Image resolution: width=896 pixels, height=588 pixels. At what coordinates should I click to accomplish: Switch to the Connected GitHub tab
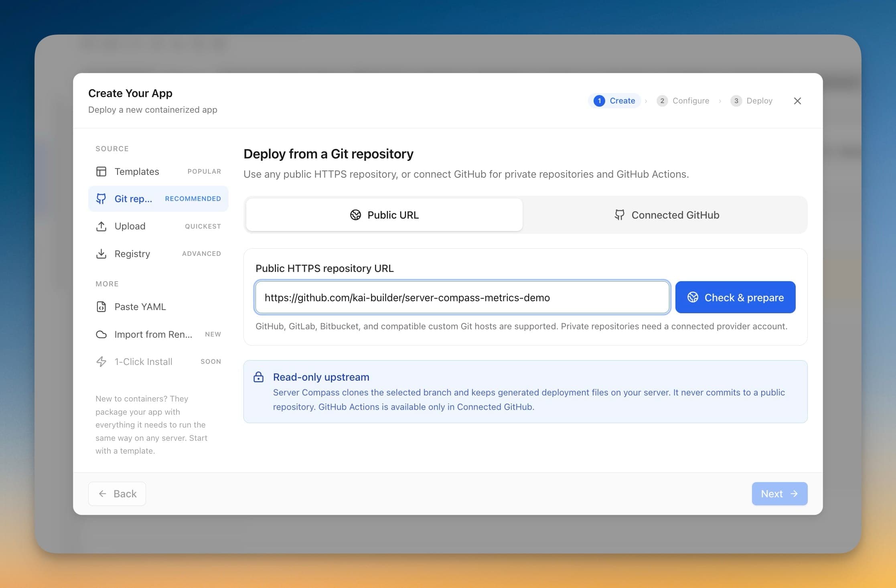[x=667, y=215]
